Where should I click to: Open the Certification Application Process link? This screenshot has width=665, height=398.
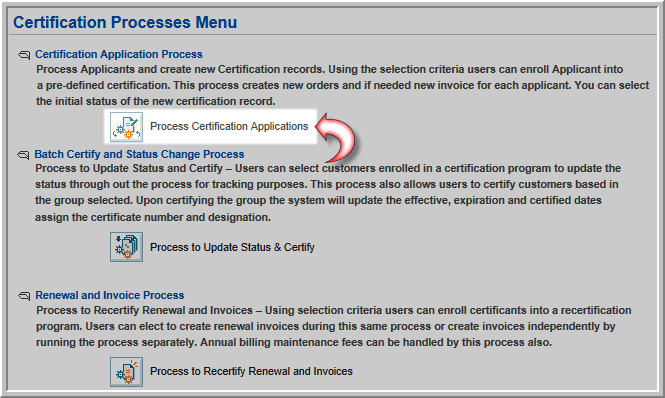click(x=119, y=54)
